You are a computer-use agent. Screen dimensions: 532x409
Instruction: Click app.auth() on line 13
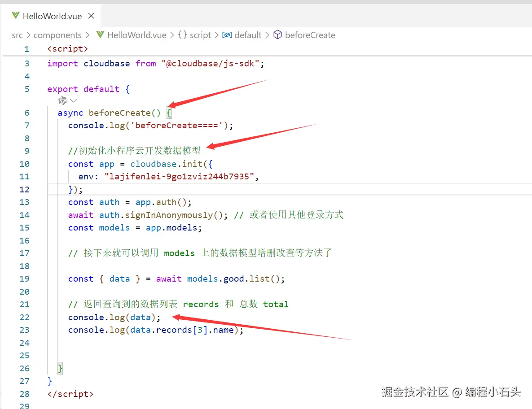pos(161,202)
